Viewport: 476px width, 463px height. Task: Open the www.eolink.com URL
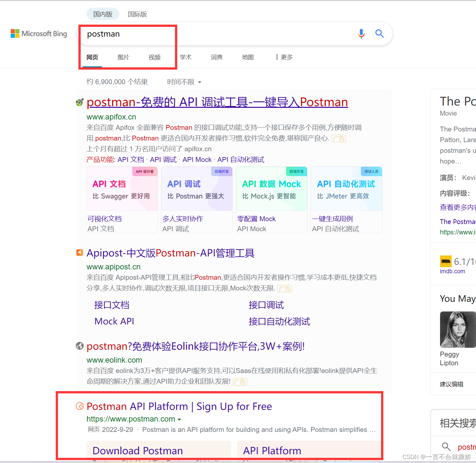pyautogui.click(x=114, y=360)
